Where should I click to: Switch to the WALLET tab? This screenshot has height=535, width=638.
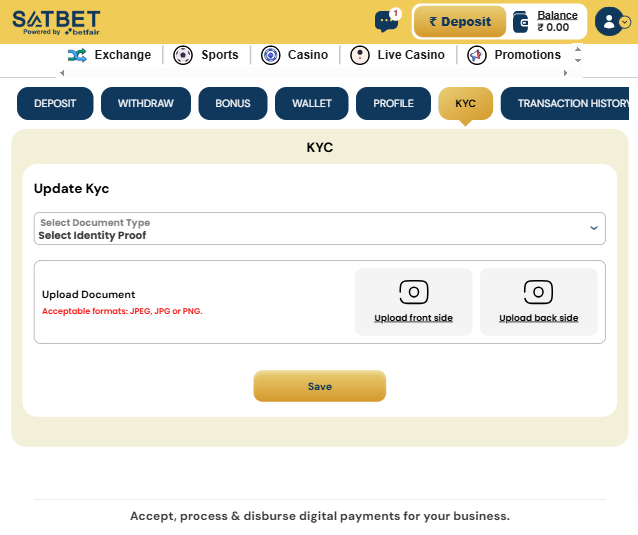click(312, 103)
